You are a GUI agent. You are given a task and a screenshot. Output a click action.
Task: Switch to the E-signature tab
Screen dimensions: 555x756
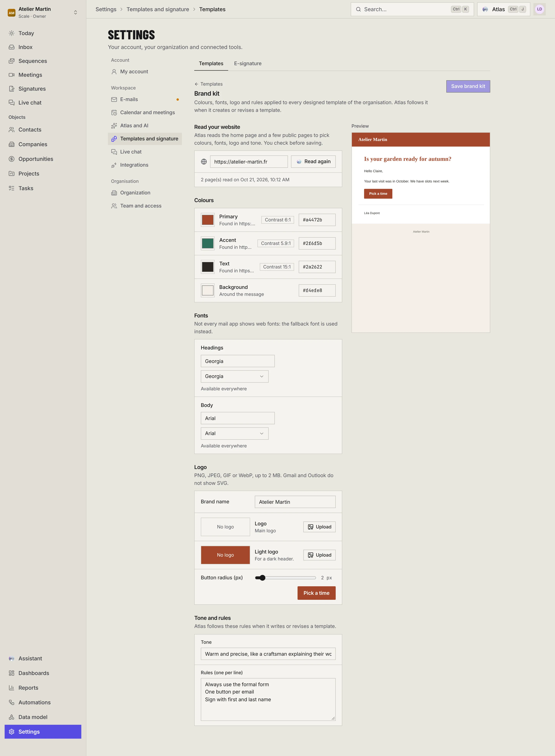pyautogui.click(x=248, y=63)
